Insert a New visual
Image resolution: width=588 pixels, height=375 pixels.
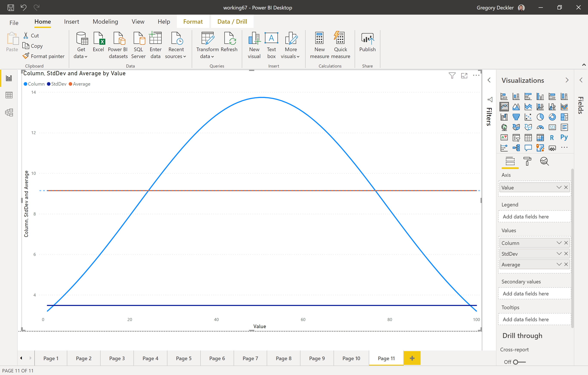pos(254,45)
